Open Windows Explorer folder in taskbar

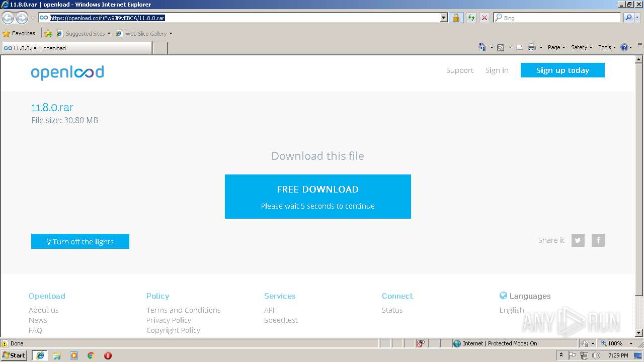tap(57, 355)
